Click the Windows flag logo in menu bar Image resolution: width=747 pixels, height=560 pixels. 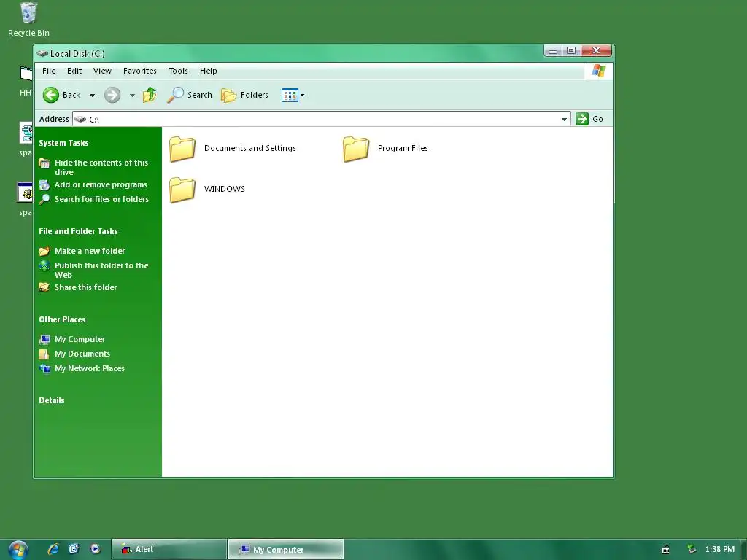click(598, 71)
